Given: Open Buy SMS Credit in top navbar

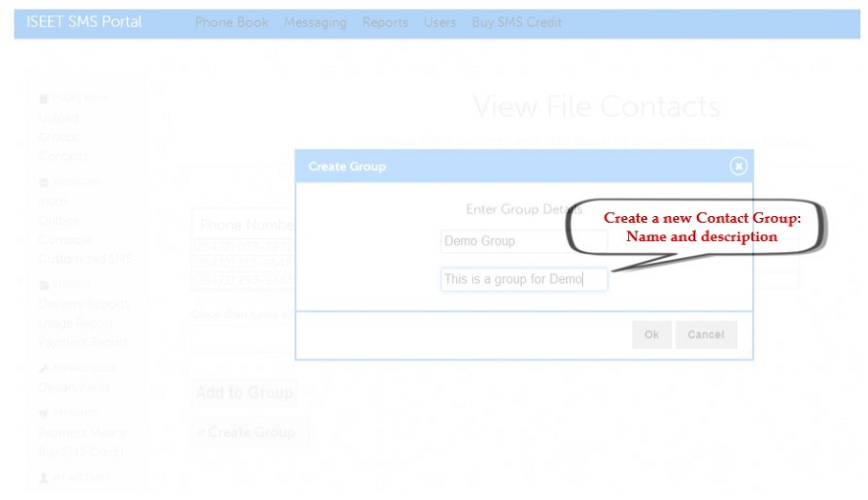Looking at the screenshot, I should [x=516, y=22].
